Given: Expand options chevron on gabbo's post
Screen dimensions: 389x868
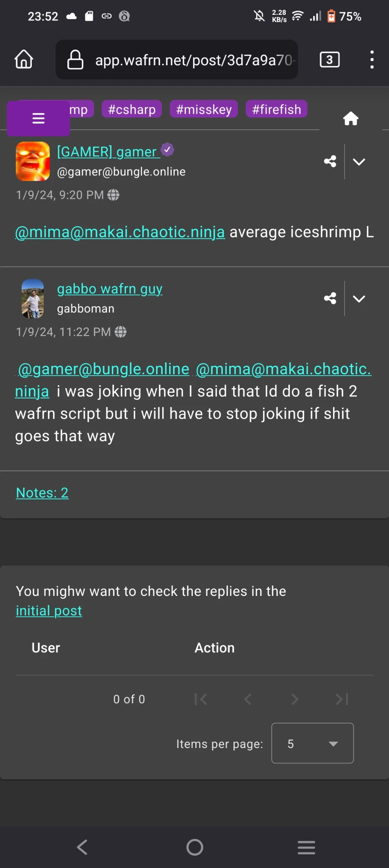Looking at the screenshot, I should tap(359, 298).
